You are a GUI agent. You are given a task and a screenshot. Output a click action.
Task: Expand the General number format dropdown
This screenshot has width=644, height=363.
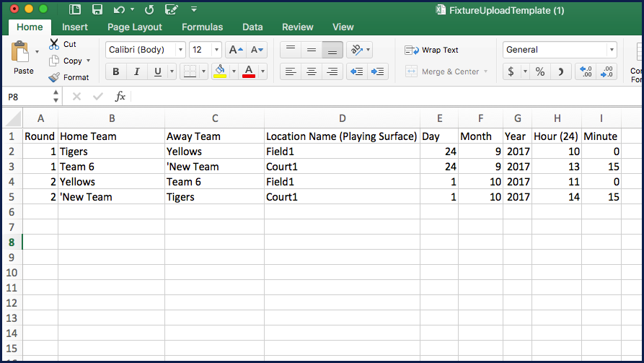coord(612,50)
